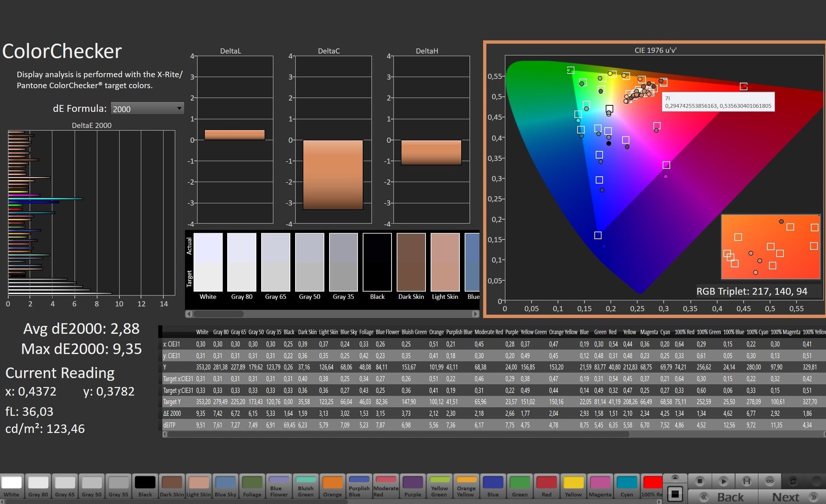The height and width of the screenshot is (504, 826).
Task: Expand the swatch bar with up arrow
Action: pos(675,478)
